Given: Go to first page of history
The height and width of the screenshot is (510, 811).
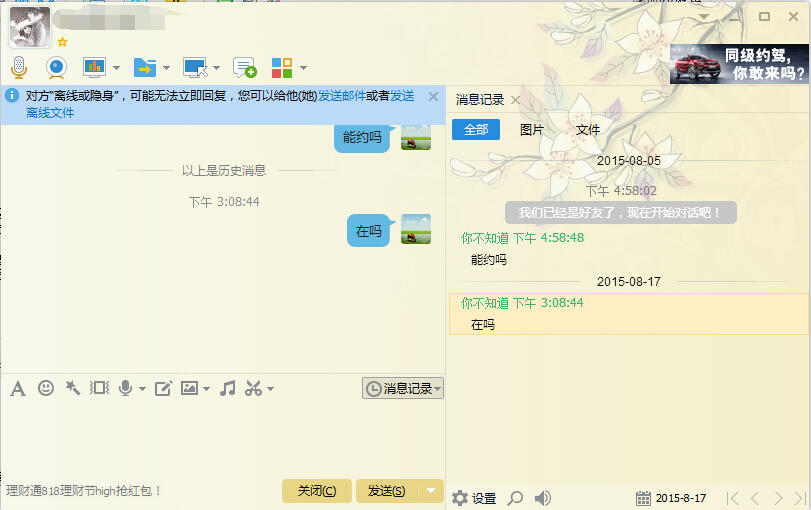Looking at the screenshot, I should point(732,498).
